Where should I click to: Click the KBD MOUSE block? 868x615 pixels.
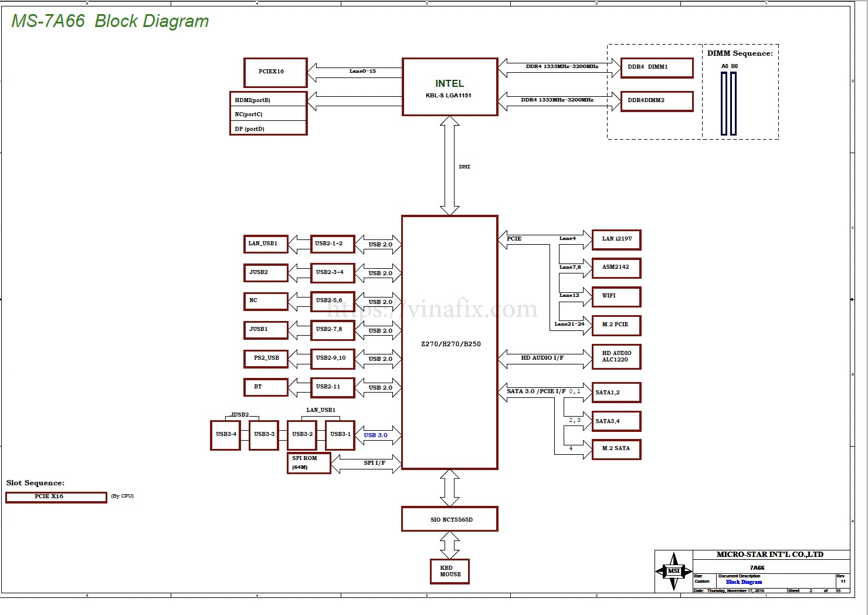(x=450, y=572)
